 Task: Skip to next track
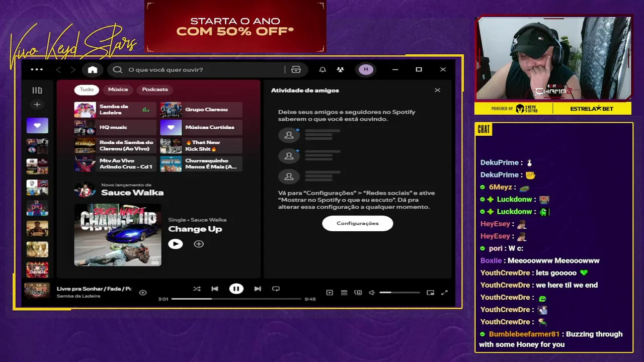click(x=258, y=289)
